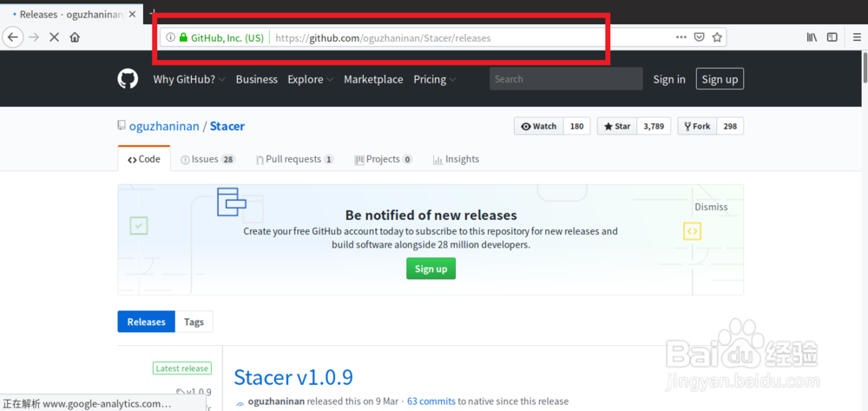Stop page loading with the X button

[54, 37]
